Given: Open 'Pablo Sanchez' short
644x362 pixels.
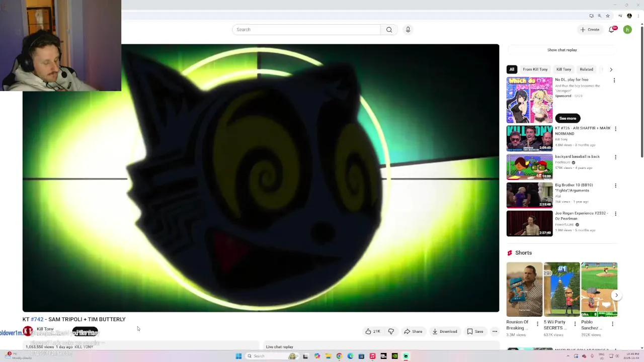Looking at the screenshot, I should point(599,290).
